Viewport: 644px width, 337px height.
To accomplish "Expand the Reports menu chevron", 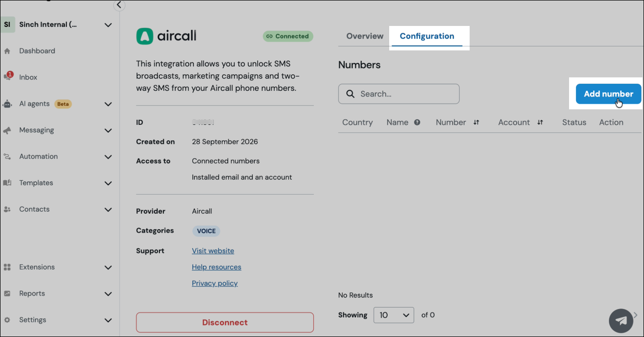I will point(108,294).
